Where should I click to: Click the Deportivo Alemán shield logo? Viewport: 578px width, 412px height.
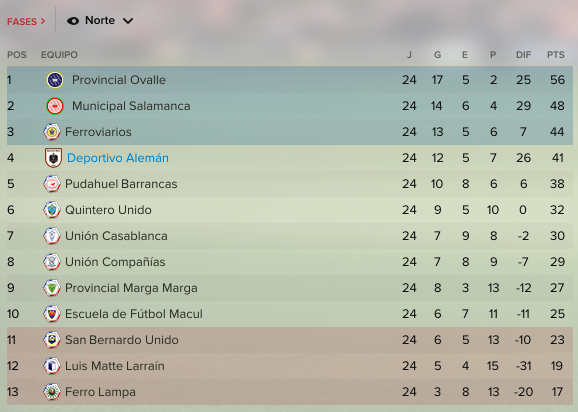pyautogui.click(x=53, y=158)
